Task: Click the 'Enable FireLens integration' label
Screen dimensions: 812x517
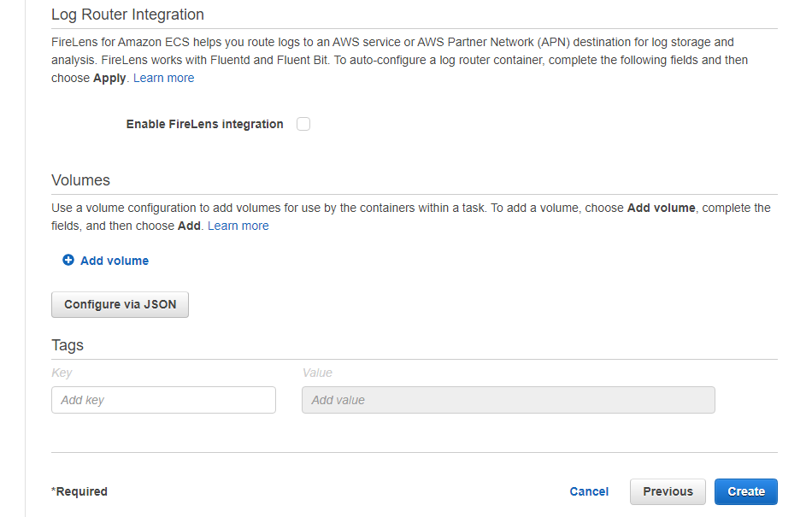Action: [204, 124]
